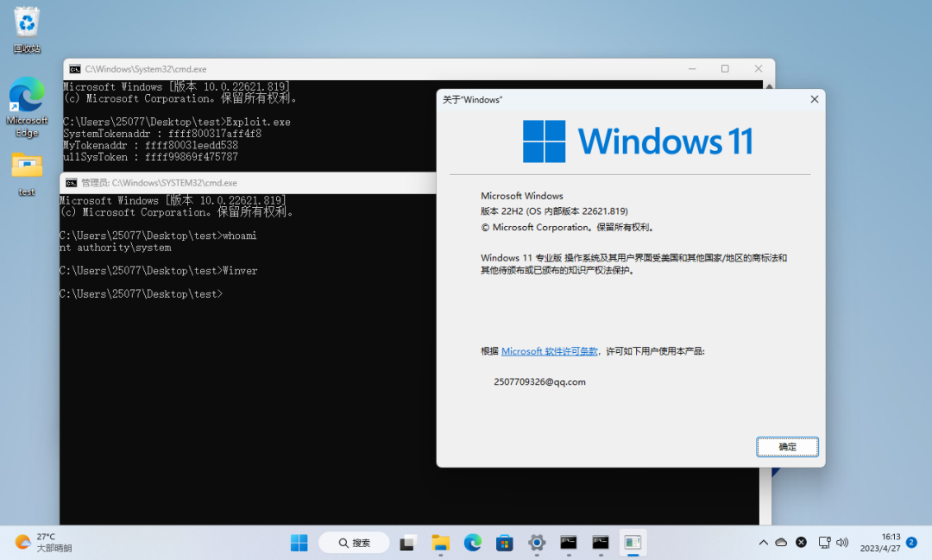Click the 'SystemTokenaddr' output line
This screenshot has width=932, height=560.
click(x=162, y=134)
